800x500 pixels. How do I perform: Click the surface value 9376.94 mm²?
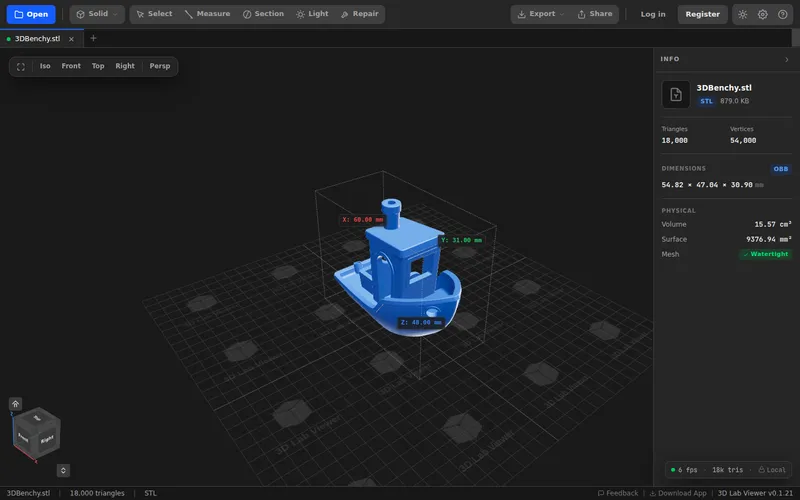point(769,239)
